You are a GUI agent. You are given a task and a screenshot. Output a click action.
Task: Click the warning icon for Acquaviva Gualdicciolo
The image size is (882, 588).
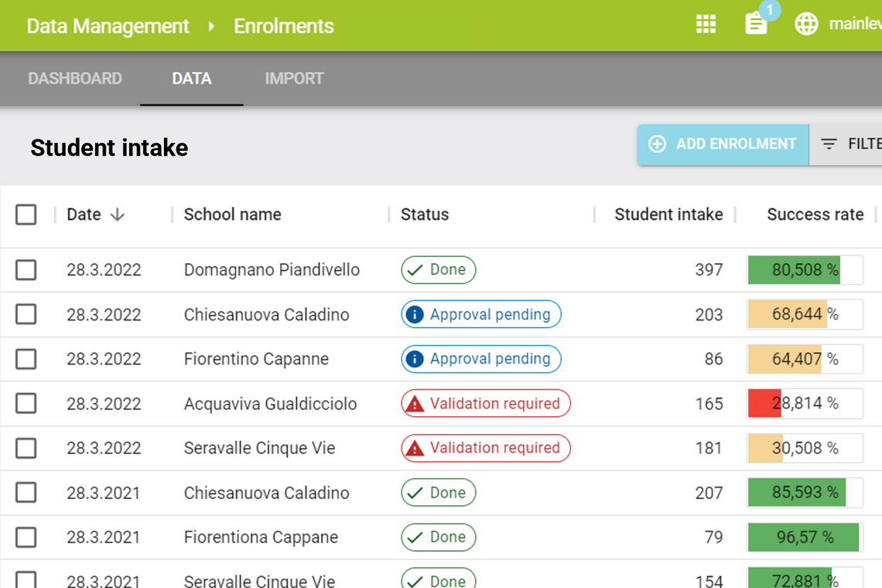pyautogui.click(x=415, y=404)
